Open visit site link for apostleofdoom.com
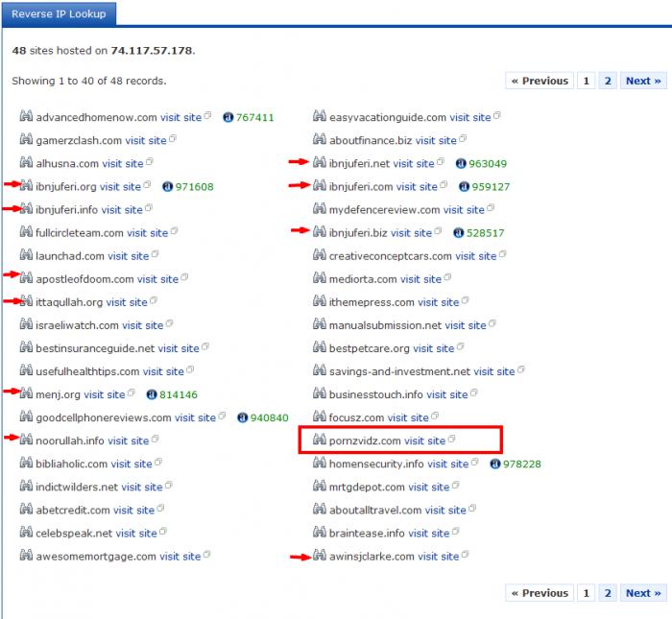The image size is (672, 619). (157, 279)
